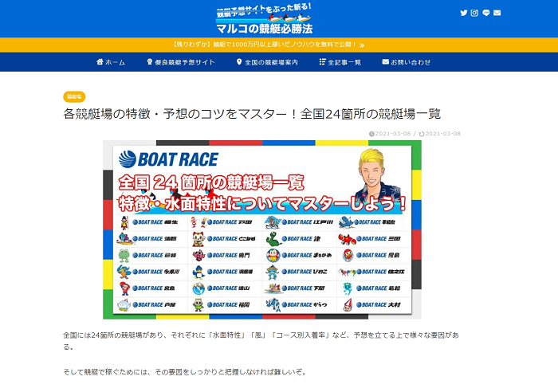Open お問い合わせ menu item
Screen dimensions: 558x392
click(x=406, y=62)
